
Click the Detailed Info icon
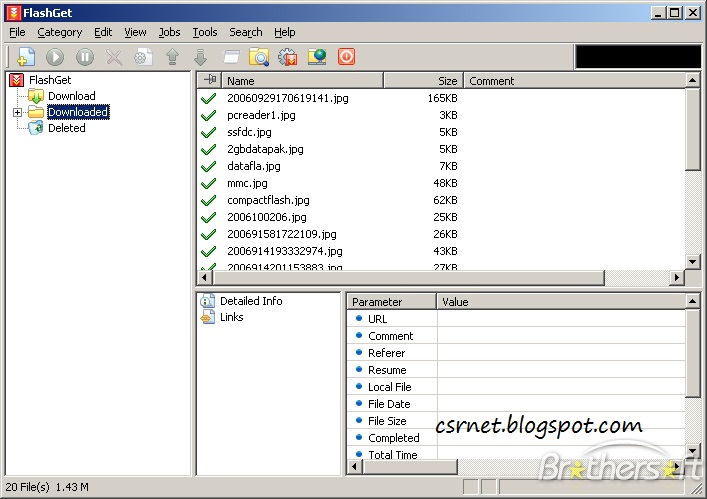(x=207, y=301)
